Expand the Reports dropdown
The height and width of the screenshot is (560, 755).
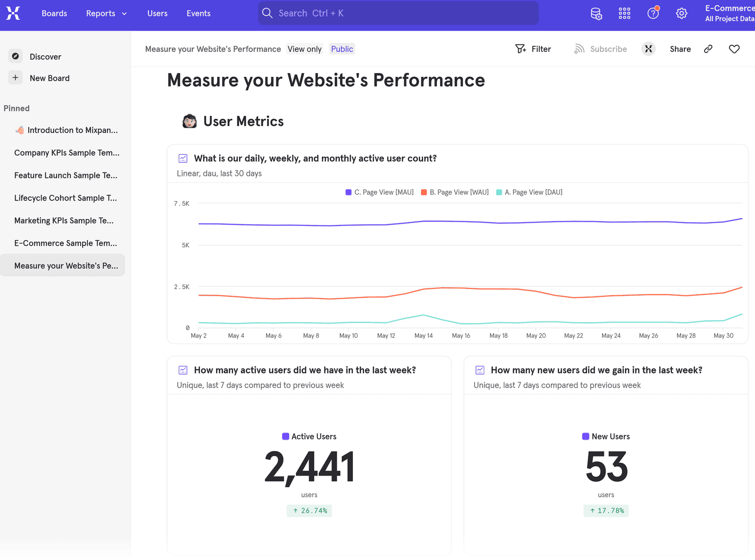click(106, 13)
